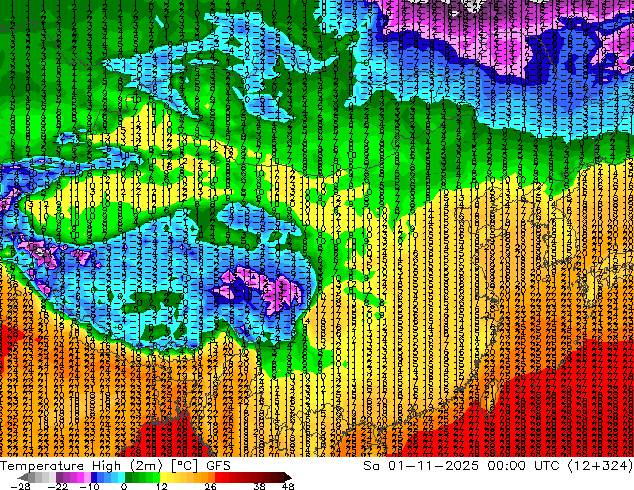Click the gray left arrow of the color scale
634x490 pixels.
22,477
